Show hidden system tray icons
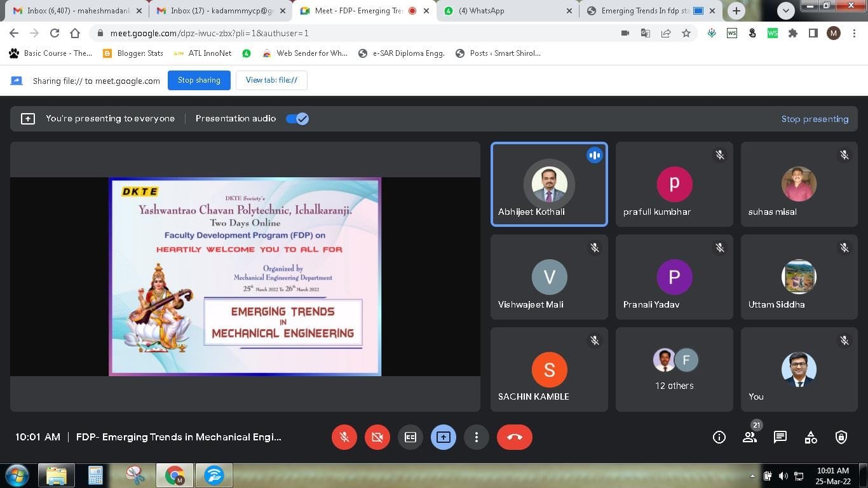 [752, 476]
